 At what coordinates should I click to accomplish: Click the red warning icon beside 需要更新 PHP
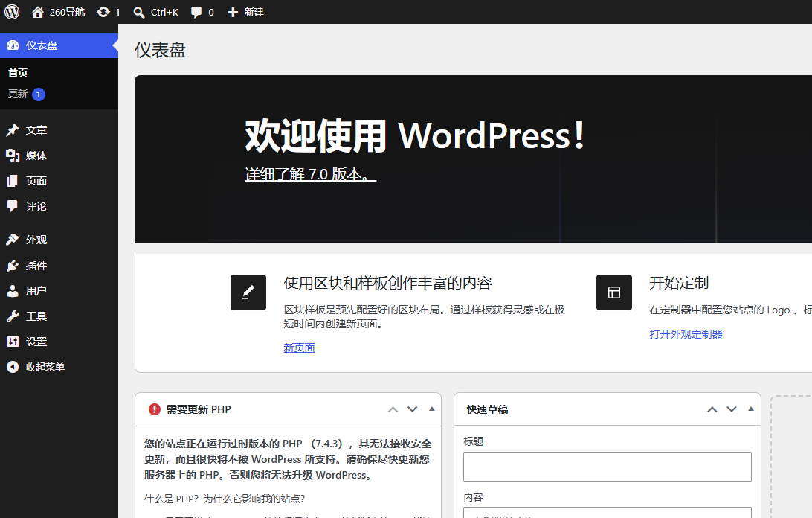tap(155, 409)
